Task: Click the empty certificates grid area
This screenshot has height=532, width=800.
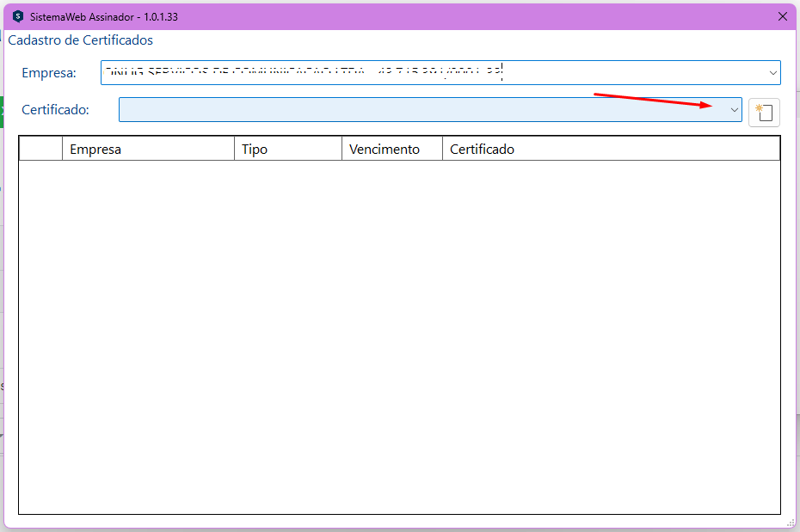Action: (x=399, y=337)
